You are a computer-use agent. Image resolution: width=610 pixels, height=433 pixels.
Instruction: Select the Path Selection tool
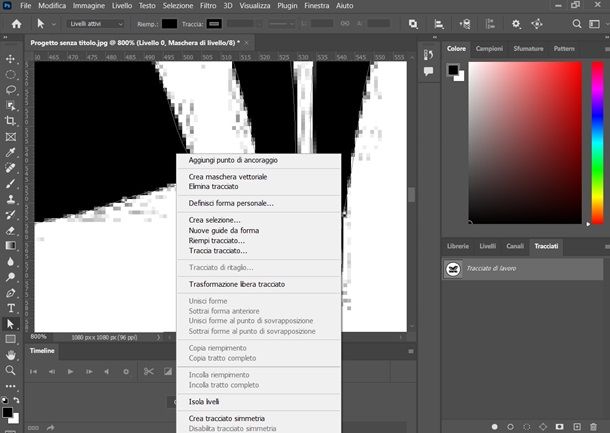click(x=11, y=324)
